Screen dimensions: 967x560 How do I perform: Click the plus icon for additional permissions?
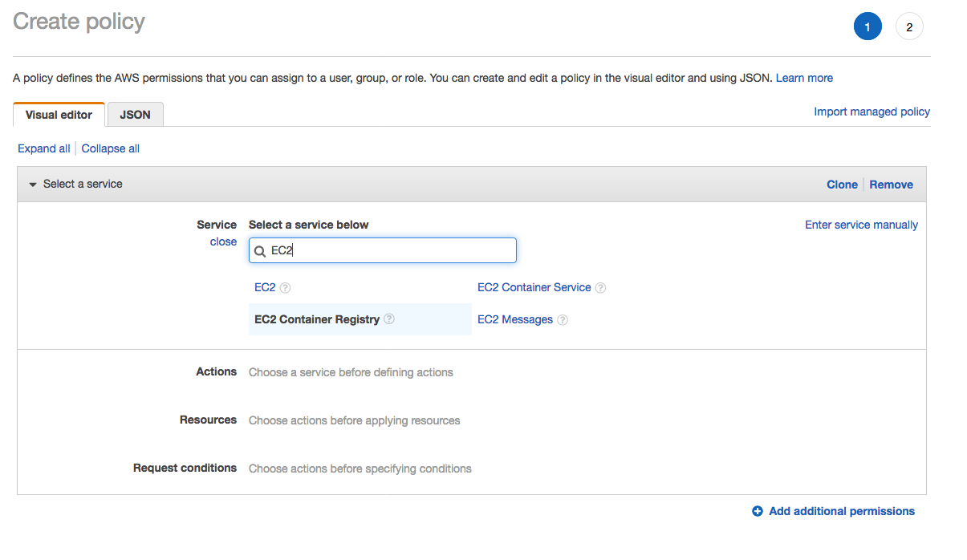(x=758, y=511)
